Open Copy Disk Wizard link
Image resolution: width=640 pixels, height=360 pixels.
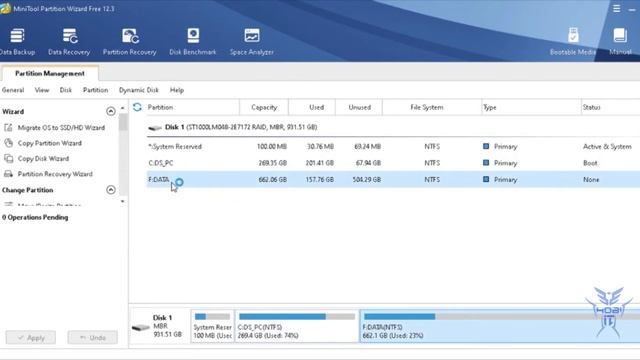click(x=43, y=158)
